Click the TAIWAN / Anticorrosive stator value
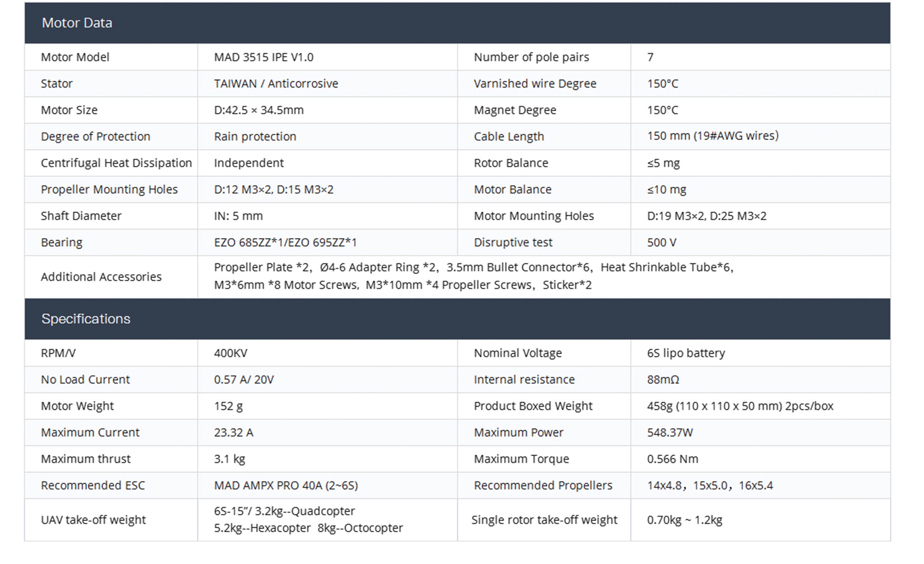 point(276,84)
